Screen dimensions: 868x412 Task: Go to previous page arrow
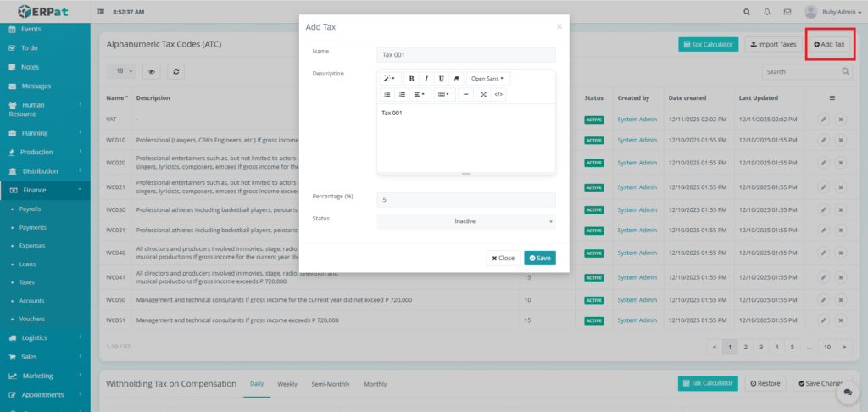(715, 348)
